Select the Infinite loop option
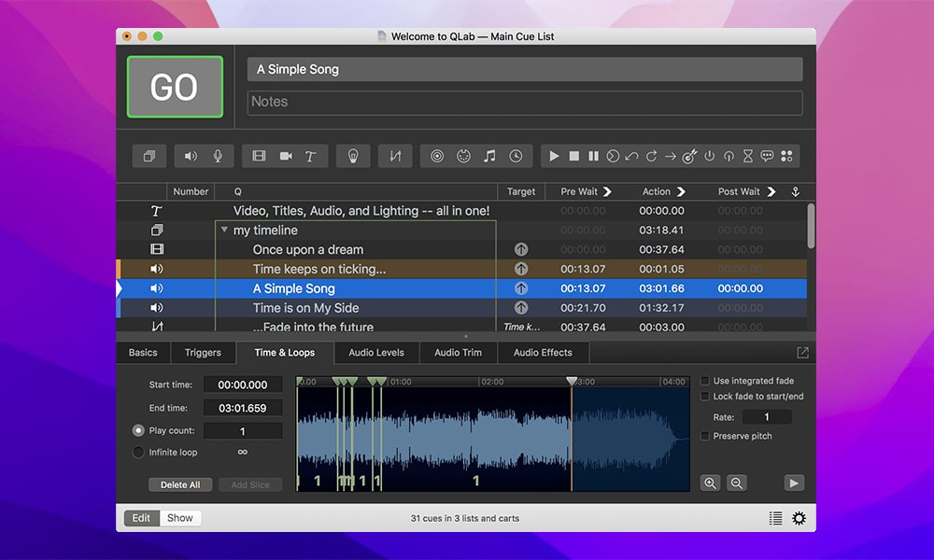The width and height of the screenshot is (934, 560). (x=139, y=452)
